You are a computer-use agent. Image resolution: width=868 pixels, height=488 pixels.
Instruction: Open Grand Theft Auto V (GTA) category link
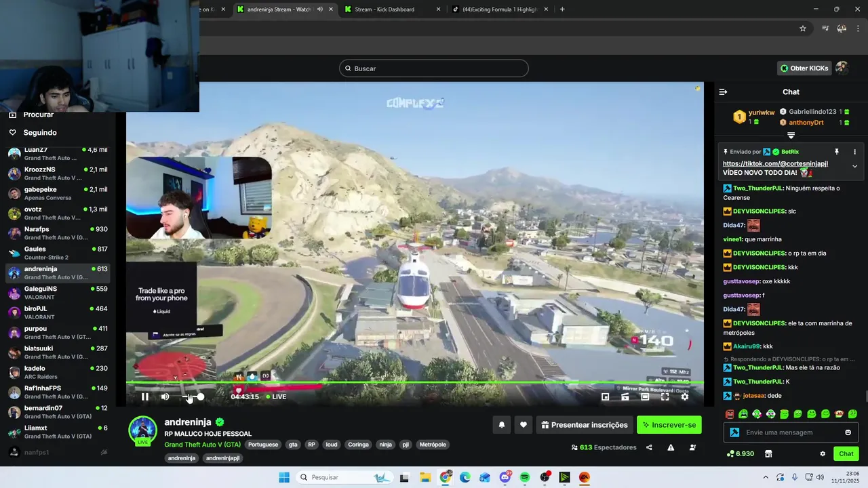click(x=202, y=445)
